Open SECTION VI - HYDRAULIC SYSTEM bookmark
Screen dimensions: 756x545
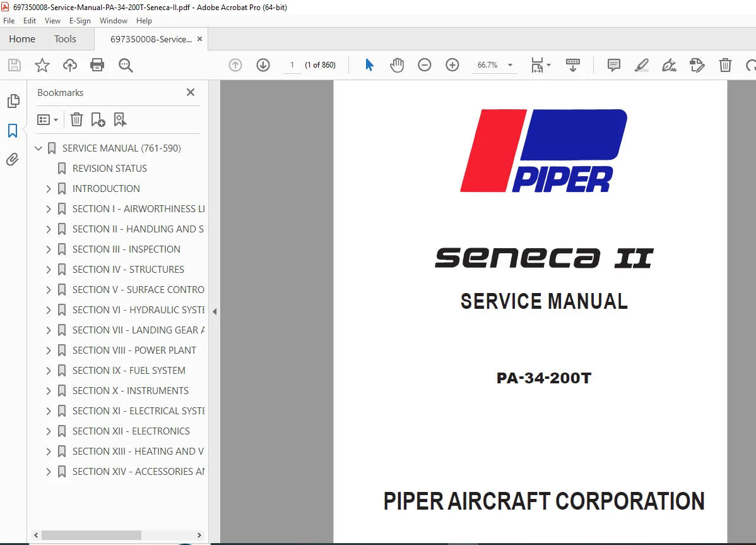click(x=138, y=311)
